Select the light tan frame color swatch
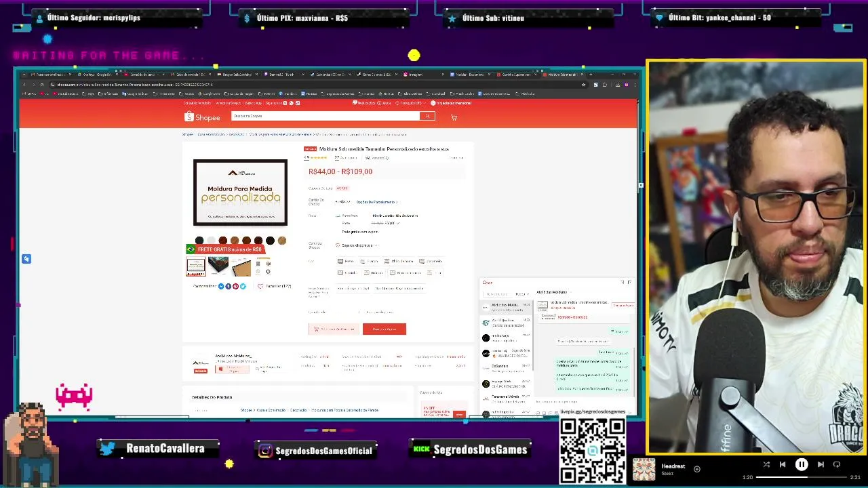868x488 pixels. (x=282, y=241)
